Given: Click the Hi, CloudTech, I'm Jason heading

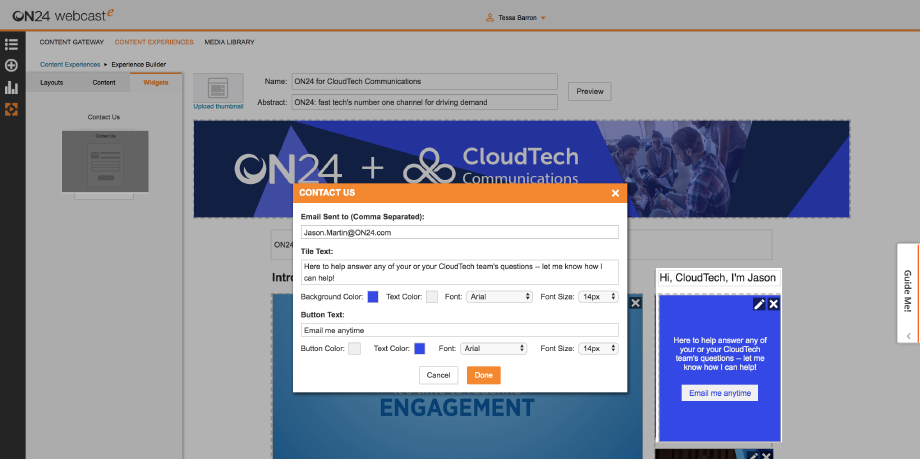Looking at the screenshot, I should 718,278.
